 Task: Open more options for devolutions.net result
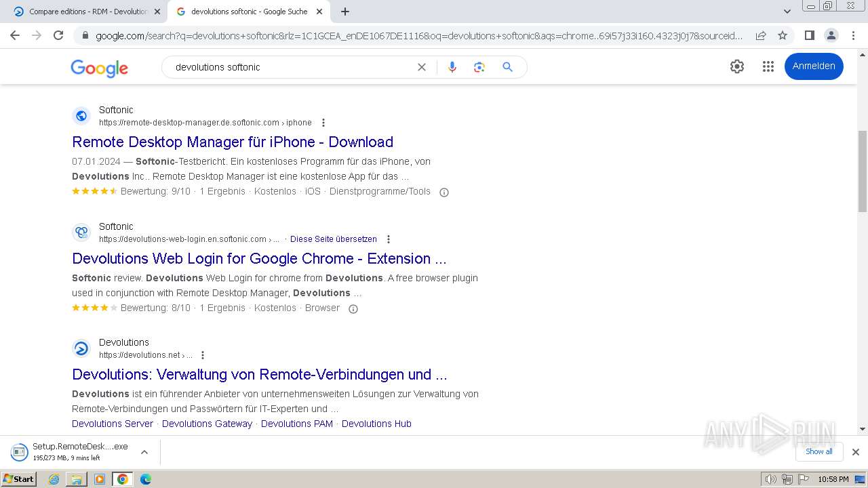pyautogui.click(x=202, y=355)
